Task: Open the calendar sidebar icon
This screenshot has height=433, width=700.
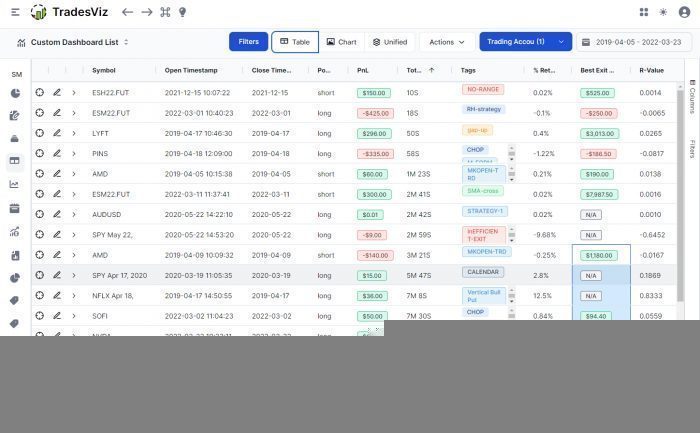Action: point(15,208)
